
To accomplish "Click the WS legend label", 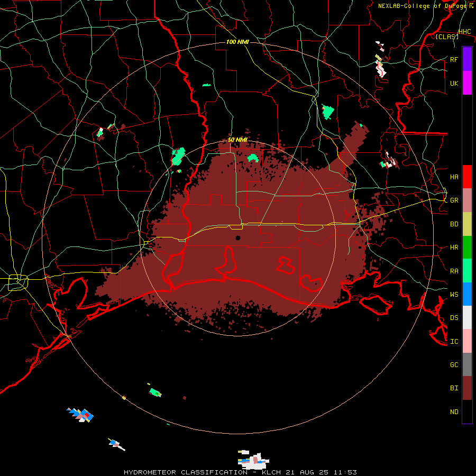I will click(454, 295).
